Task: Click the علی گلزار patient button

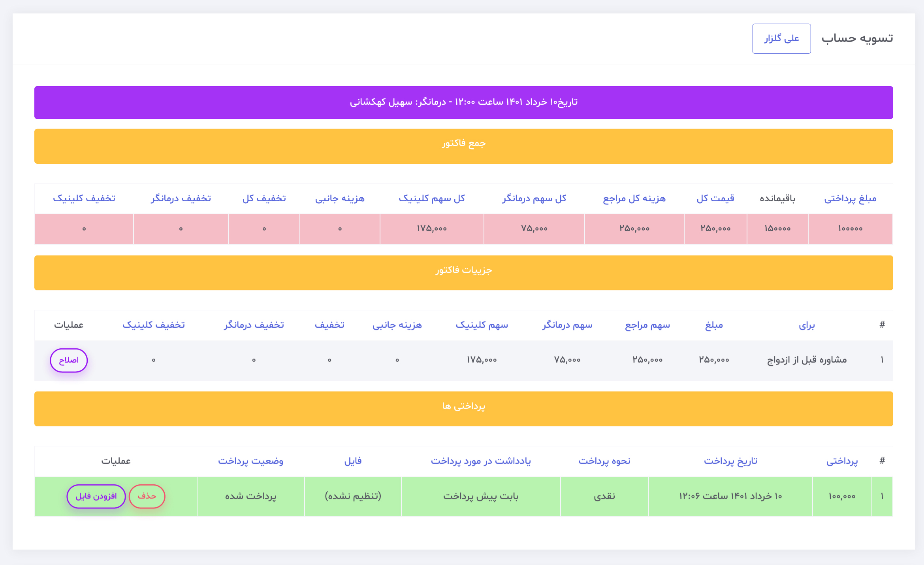Action: point(781,38)
